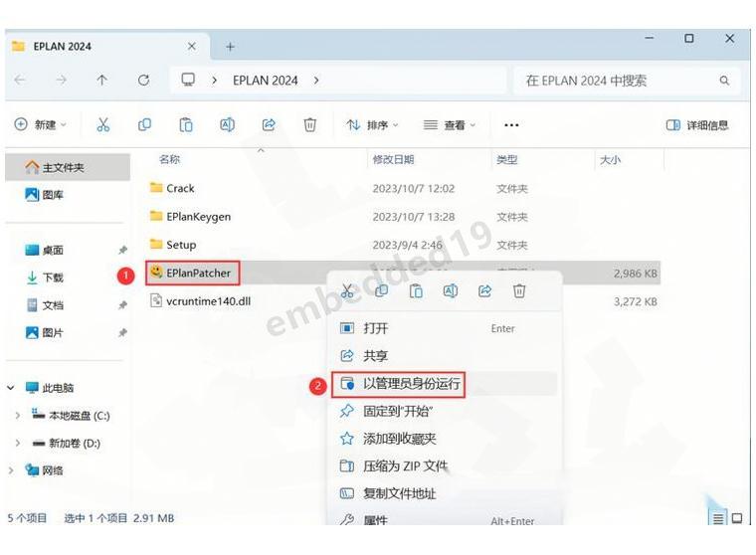Choose 添加到收藏夹 in the context menu
This screenshot has width=756, height=555.
[x=445, y=439]
